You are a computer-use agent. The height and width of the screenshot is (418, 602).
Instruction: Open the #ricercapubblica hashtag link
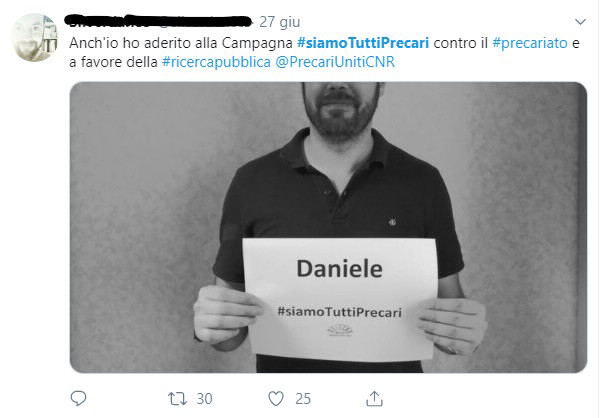pos(217,62)
